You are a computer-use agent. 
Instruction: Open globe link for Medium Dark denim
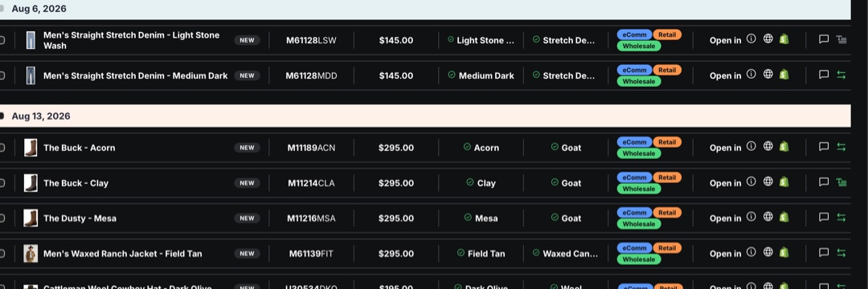768,74
